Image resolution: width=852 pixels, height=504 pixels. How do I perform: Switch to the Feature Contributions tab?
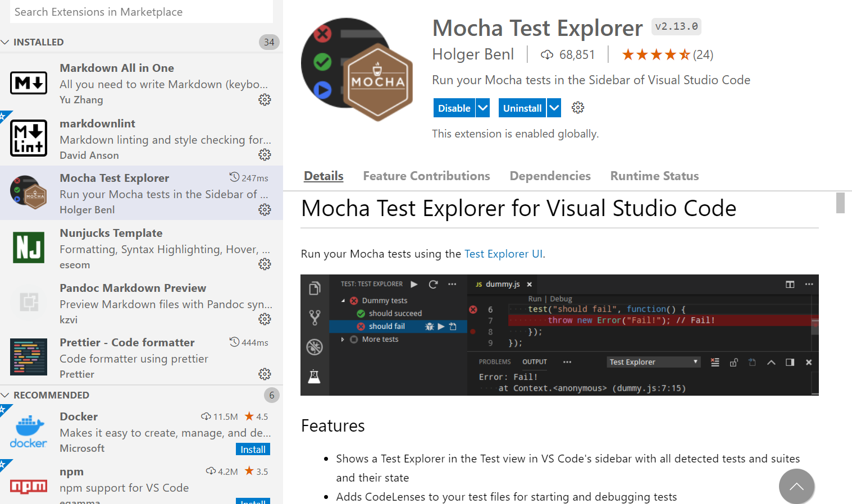pyautogui.click(x=426, y=176)
